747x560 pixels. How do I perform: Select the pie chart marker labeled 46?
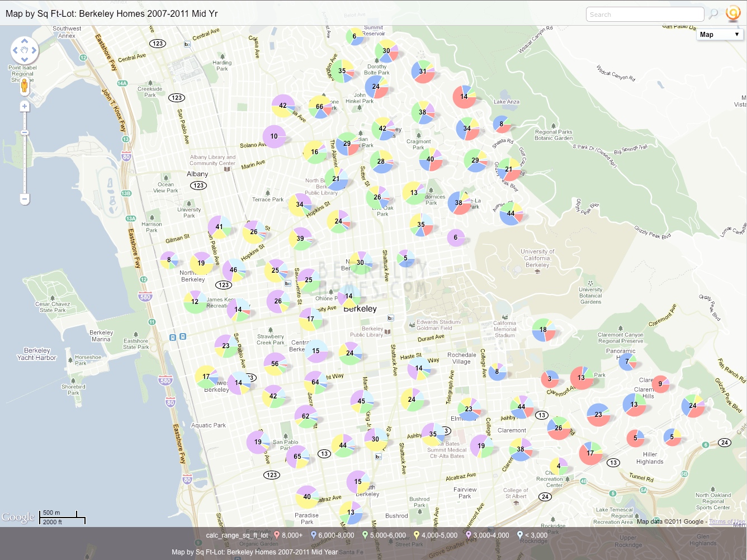234,270
